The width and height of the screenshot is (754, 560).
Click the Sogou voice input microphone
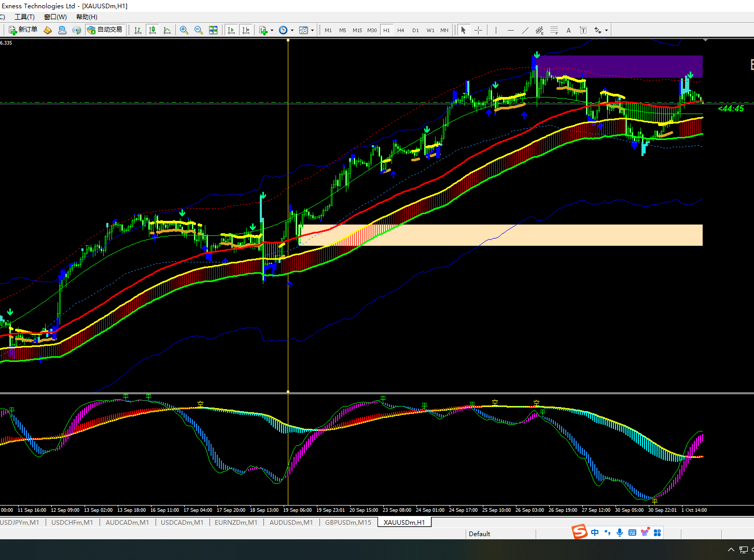tap(620, 533)
